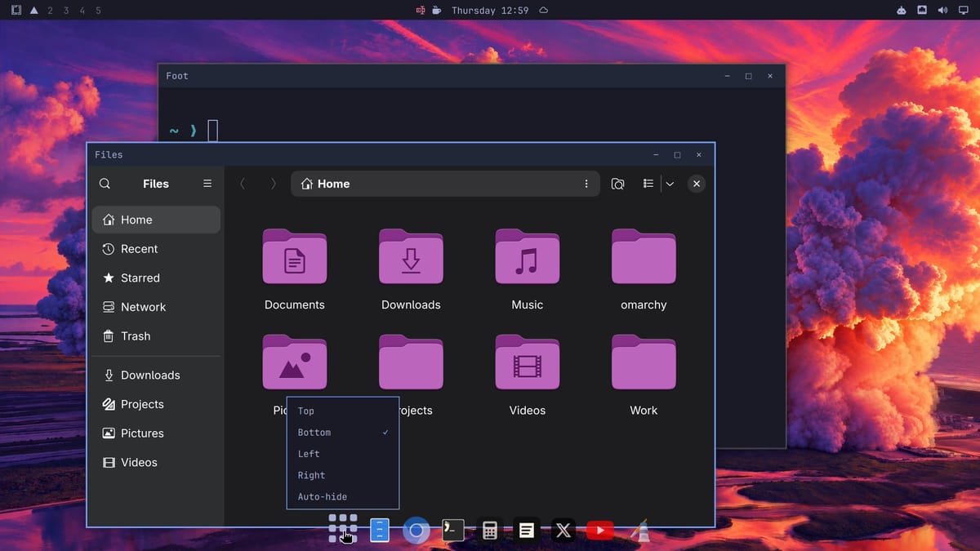Open the X app in the dock
Viewport: 980px width, 551px height.
coord(563,531)
